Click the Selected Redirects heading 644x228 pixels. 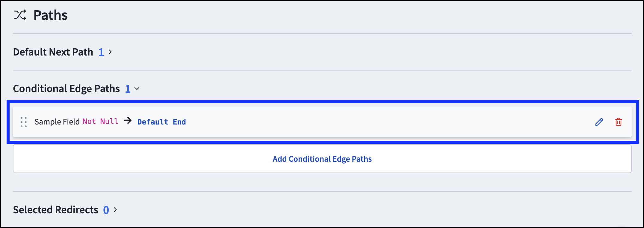click(56, 210)
